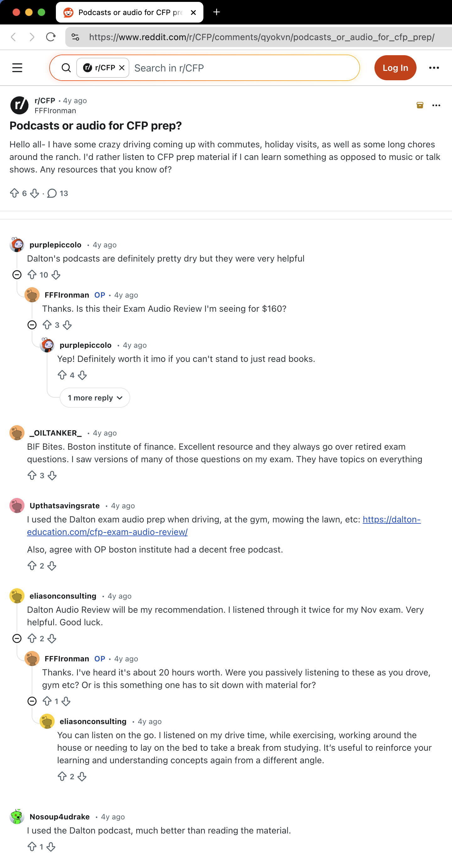Remove the r/CFP search filter chip

(122, 68)
